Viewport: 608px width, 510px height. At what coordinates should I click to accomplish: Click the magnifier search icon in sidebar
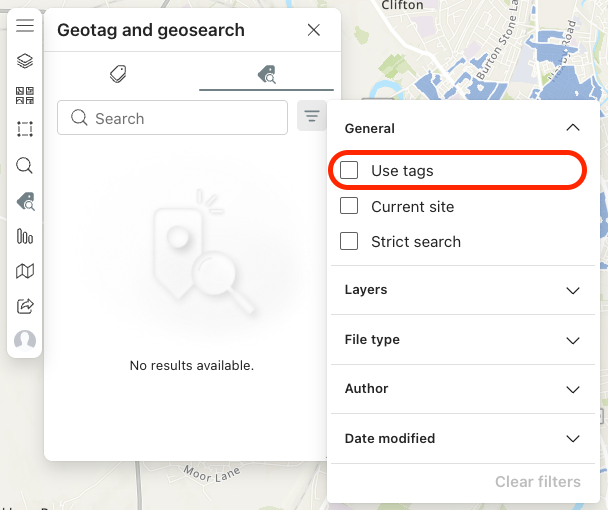[x=25, y=166]
